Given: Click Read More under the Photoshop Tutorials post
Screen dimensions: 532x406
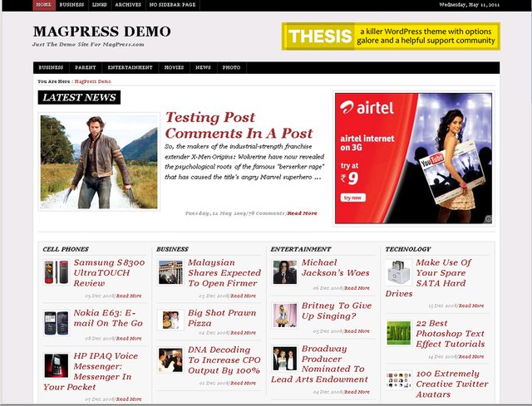Looking at the screenshot, I should [471, 356].
